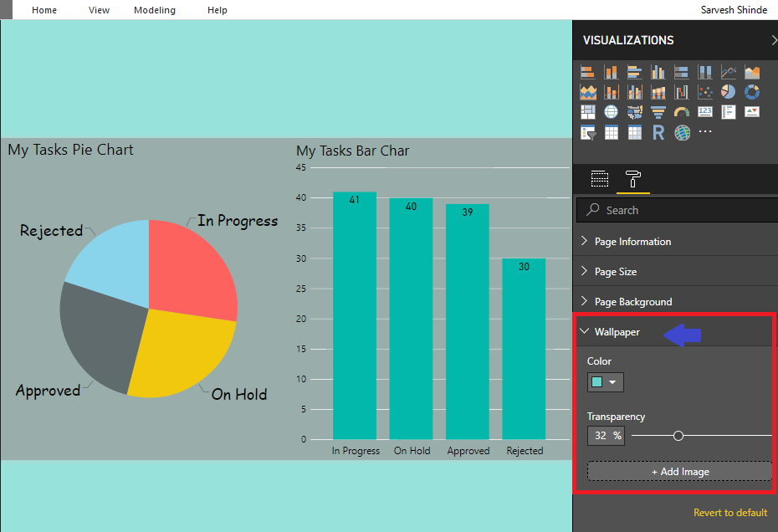
Task: Select the Treemap visualization icon
Action: pyautogui.click(x=588, y=111)
